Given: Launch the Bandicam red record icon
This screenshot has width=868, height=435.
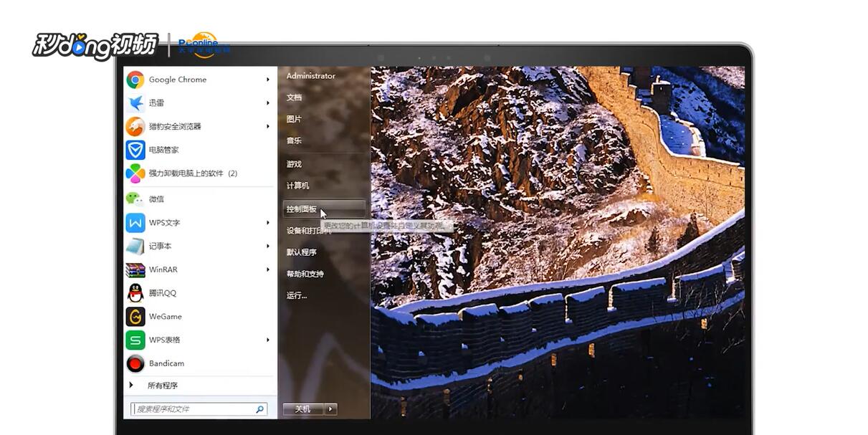Looking at the screenshot, I should click(x=135, y=363).
